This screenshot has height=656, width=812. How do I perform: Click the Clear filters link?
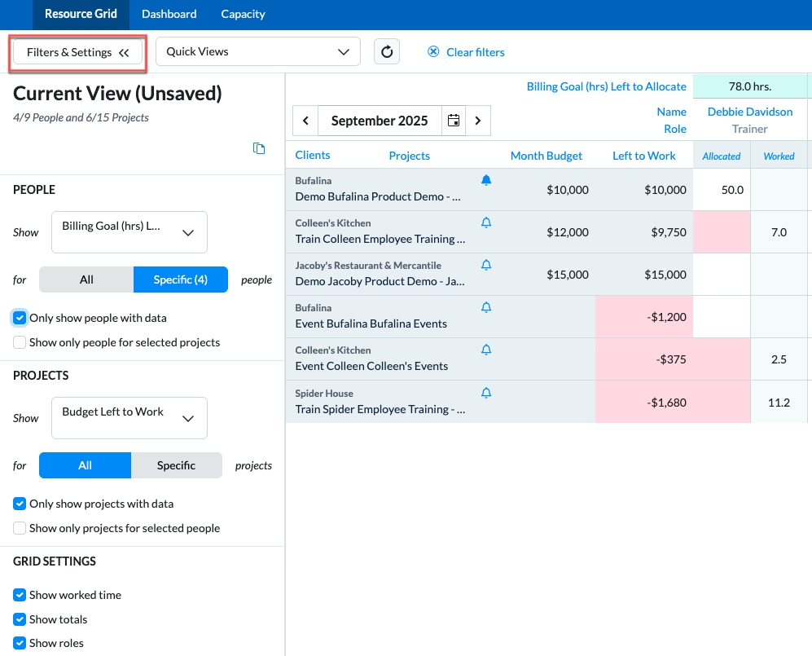466,52
